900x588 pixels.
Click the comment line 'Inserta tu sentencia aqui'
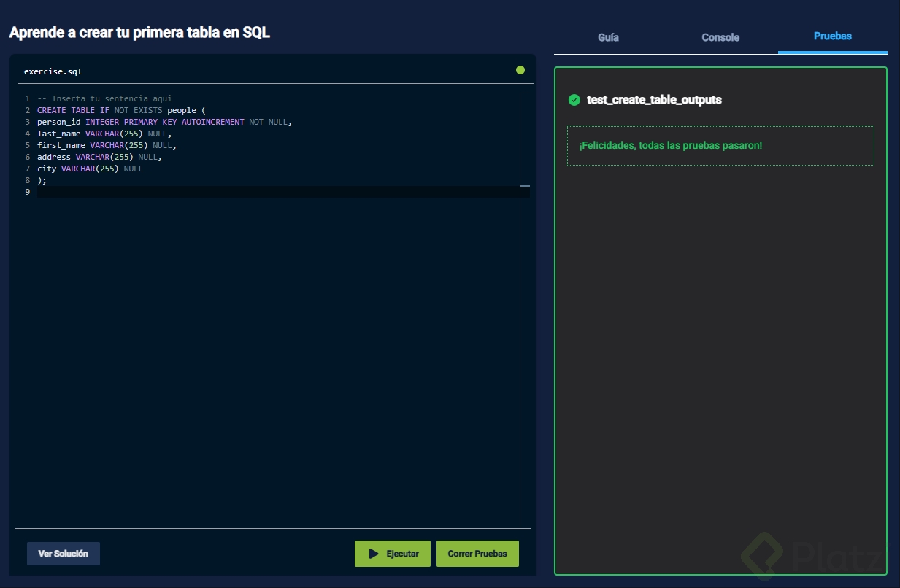(x=104, y=98)
